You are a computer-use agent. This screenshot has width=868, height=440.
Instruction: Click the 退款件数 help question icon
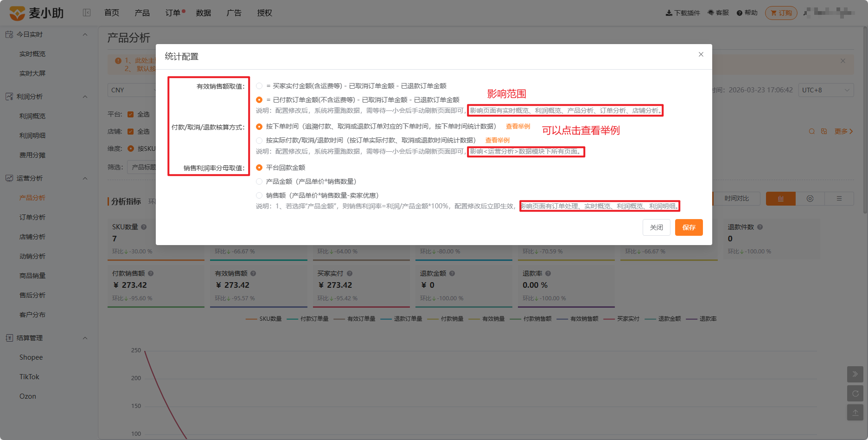(x=760, y=227)
